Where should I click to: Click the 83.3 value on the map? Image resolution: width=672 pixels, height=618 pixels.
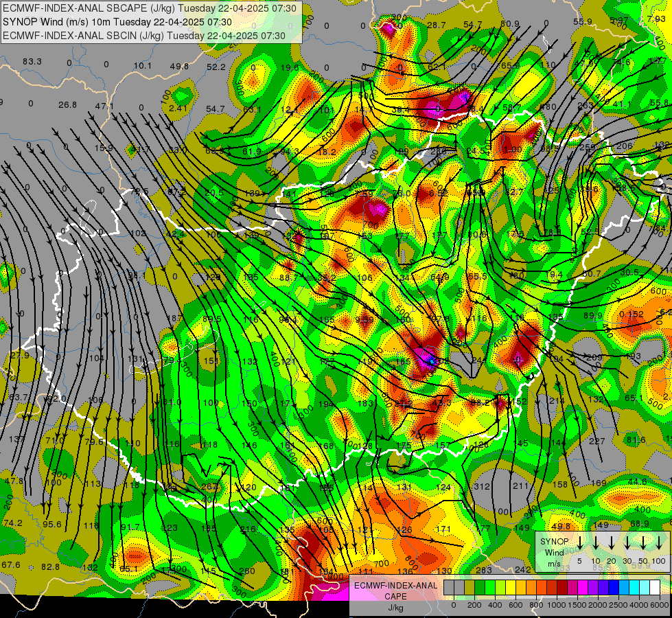click(x=32, y=62)
